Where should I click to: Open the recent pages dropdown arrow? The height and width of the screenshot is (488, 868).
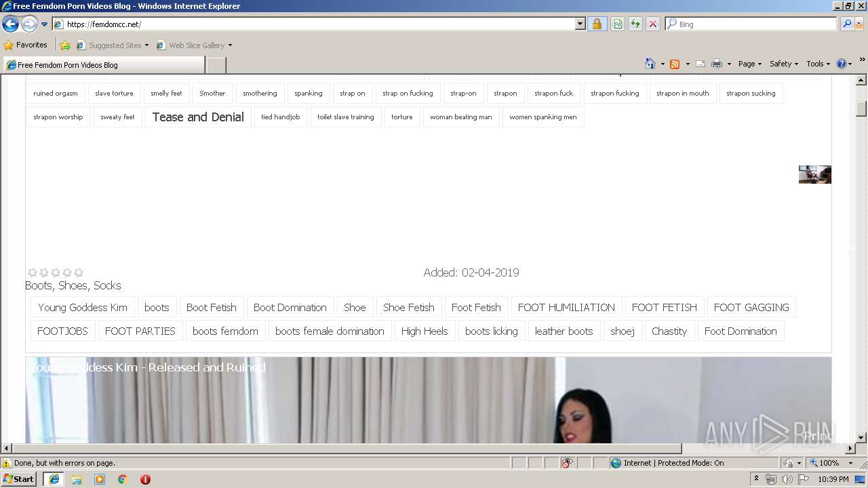coord(45,24)
